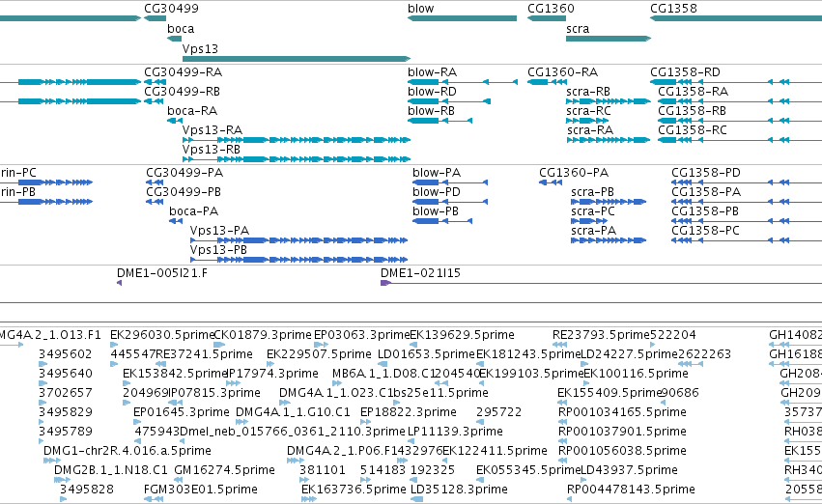This screenshot has width=822, height=504.
Task: Click the CG30499 gene label
Action: (x=171, y=9)
